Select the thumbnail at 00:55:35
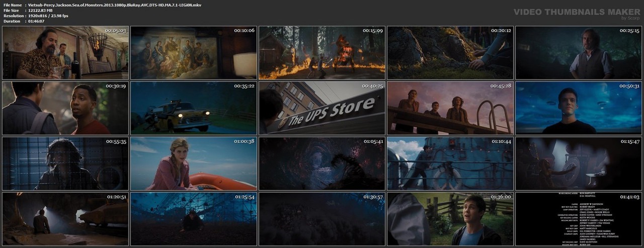 click(x=65, y=163)
